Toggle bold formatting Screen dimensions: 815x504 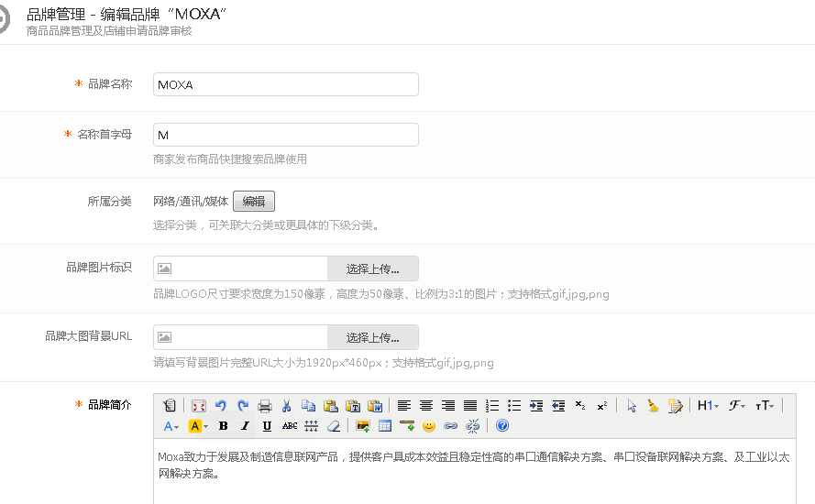point(224,427)
